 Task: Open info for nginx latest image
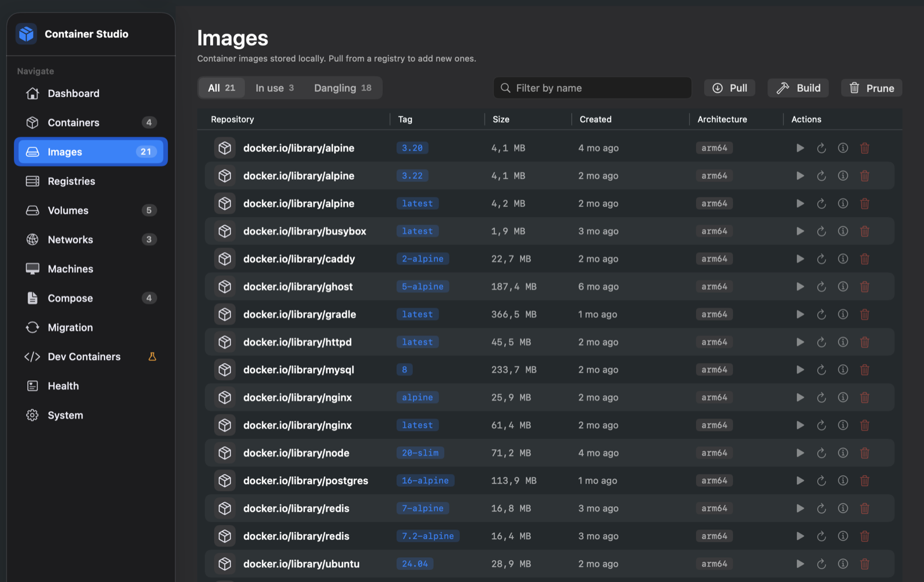pyautogui.click(x=843, y=425)
